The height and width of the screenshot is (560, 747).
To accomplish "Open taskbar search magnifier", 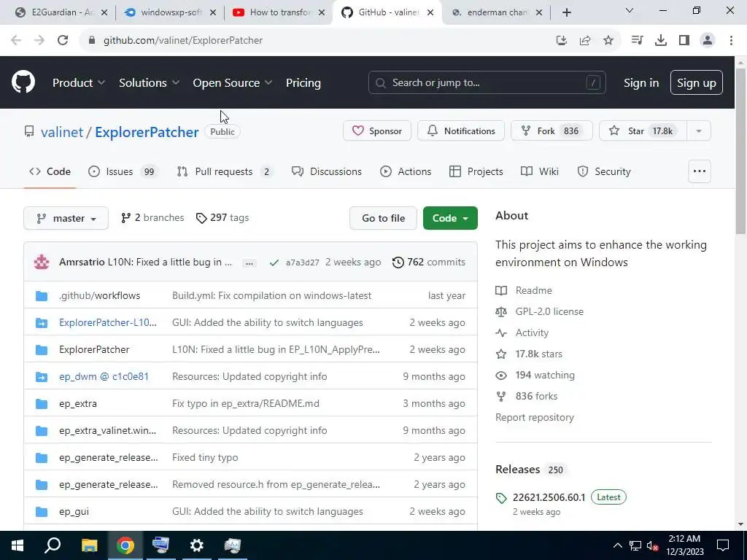I will click(53, 545).
